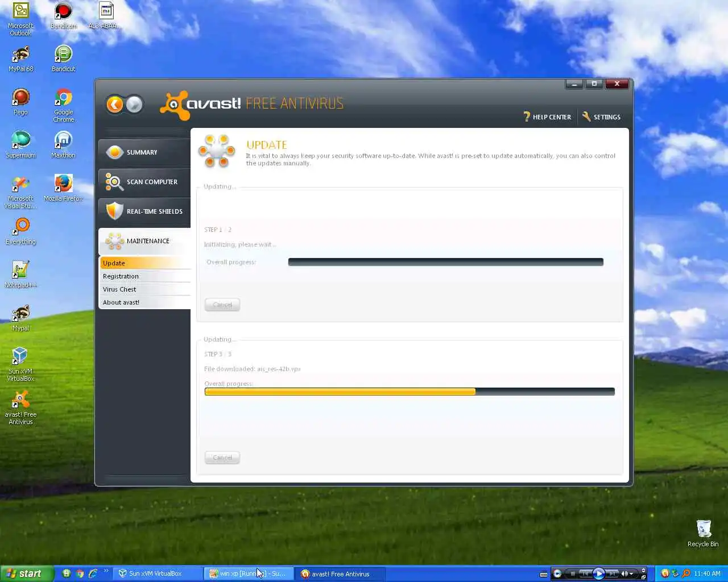Click Chrome icon in quick launch
728x582 pixels.
[80, 573]
